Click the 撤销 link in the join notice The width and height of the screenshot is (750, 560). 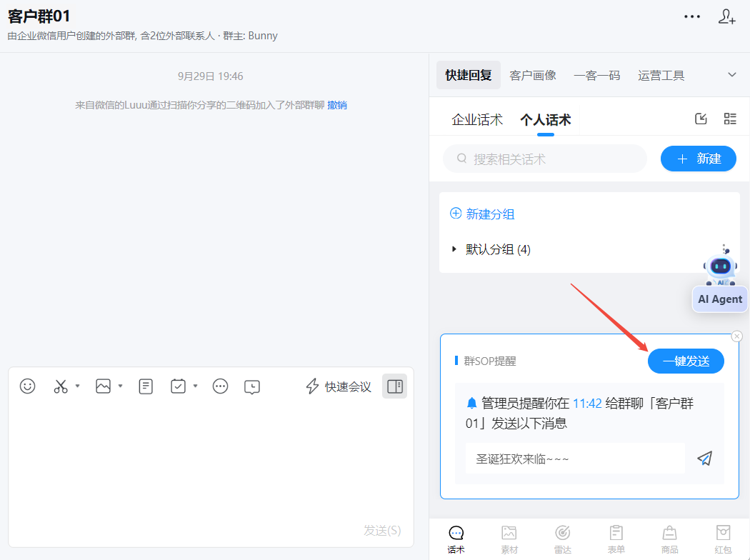pyautogui.click(x=337, y=105)
